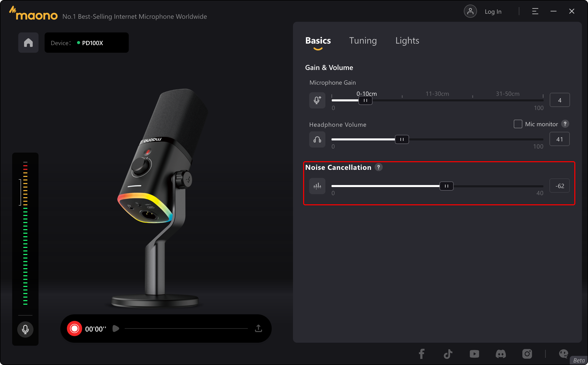
Task: Open the feedback smiley icon
Action: tap(564, 354)
